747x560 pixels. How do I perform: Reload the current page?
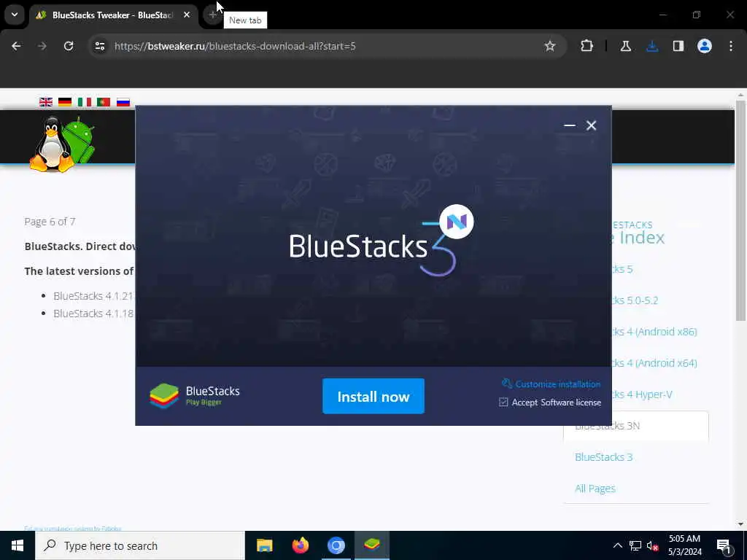click(69, 46)
